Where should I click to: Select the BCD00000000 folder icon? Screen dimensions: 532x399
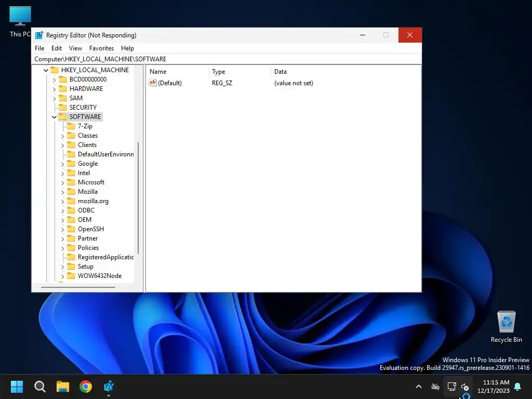click(63, 79)
